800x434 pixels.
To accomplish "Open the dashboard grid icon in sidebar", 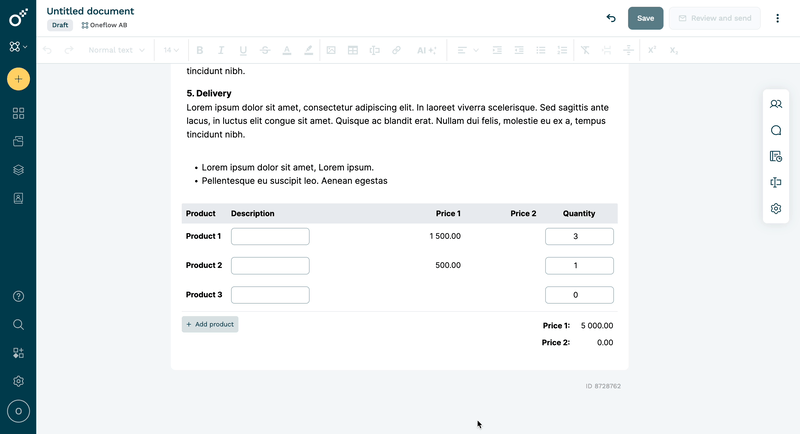I will click(x=18, y=113).
